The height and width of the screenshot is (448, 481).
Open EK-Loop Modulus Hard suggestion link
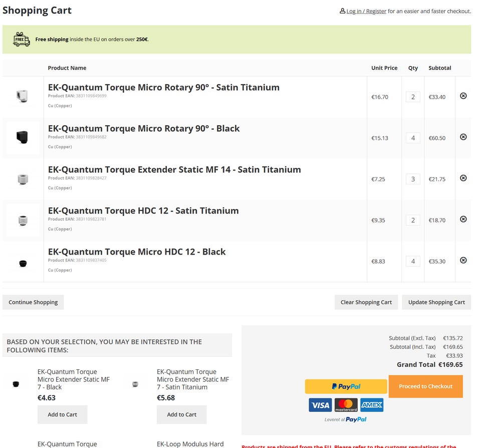tap(190, 444)
